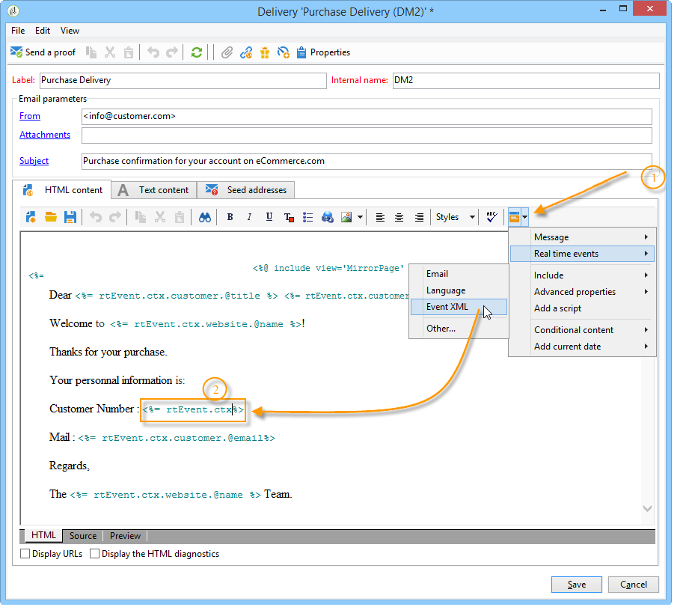Click the insert image icon
692x616 pixels.
pyautogui.click(x=346, y=217)
